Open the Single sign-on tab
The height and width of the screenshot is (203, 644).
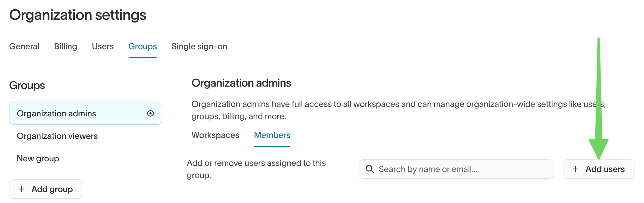[x=199, y=46]
